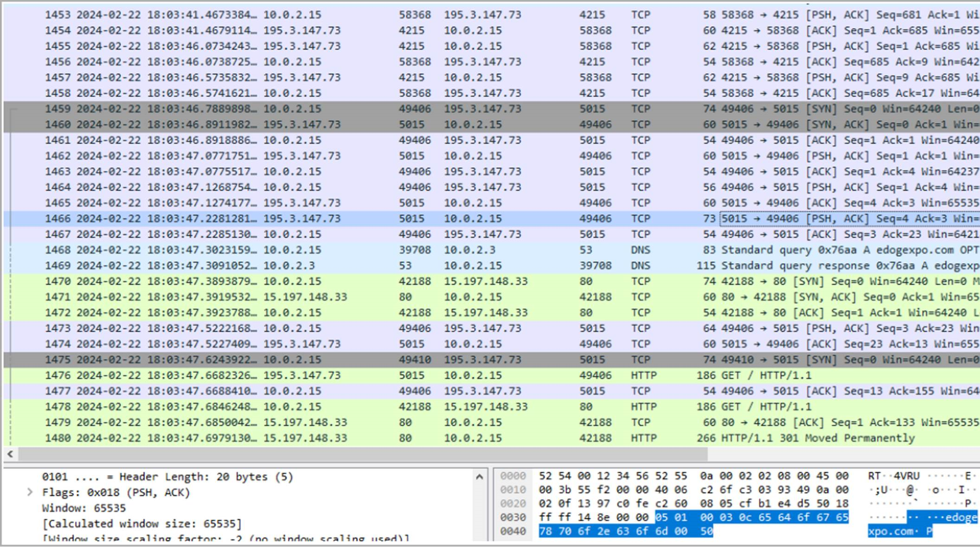Click the ASCII text 'xpo.com· P' in bytes pane
Image resolution: width=980 pixels, height=547 pixels.
pyautogui.click(x=900, y=531)
